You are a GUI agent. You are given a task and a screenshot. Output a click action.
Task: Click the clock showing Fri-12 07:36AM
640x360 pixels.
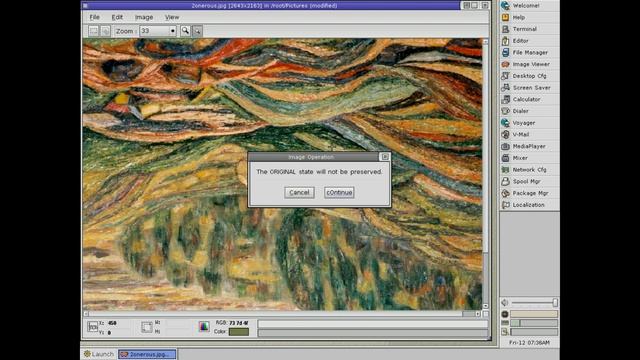529,343
